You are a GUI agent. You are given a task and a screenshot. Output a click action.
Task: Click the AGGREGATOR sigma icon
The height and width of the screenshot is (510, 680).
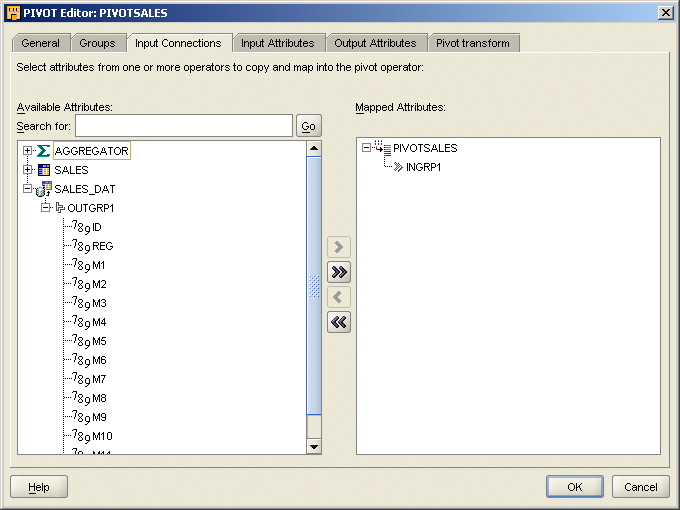43,151
